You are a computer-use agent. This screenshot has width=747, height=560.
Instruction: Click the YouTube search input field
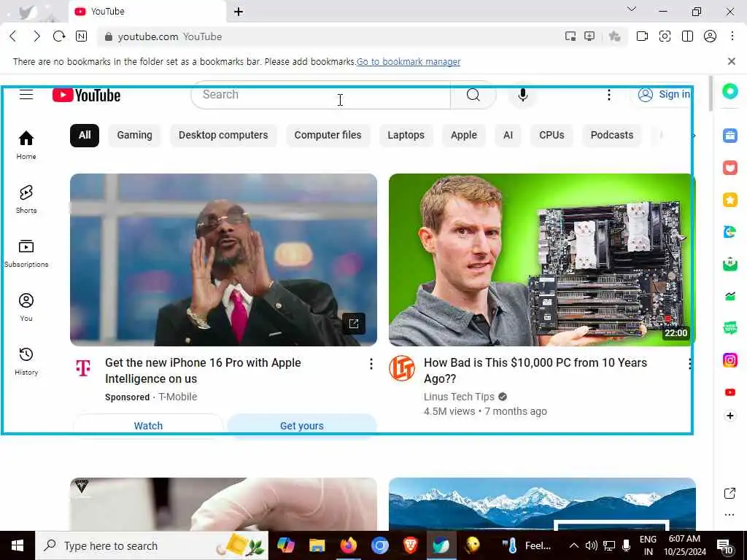[x=321, y=95]
